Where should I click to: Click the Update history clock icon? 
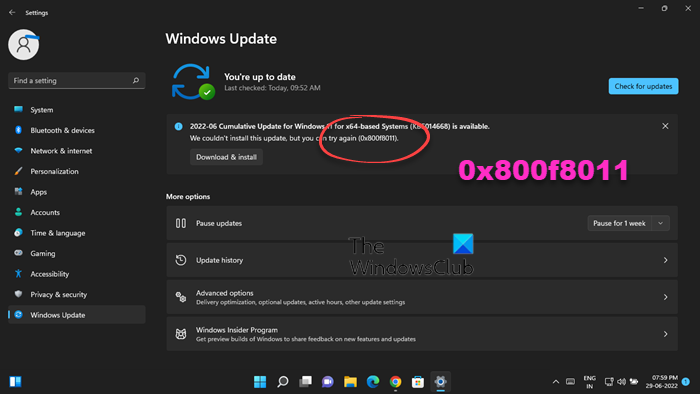coord(181,260)
